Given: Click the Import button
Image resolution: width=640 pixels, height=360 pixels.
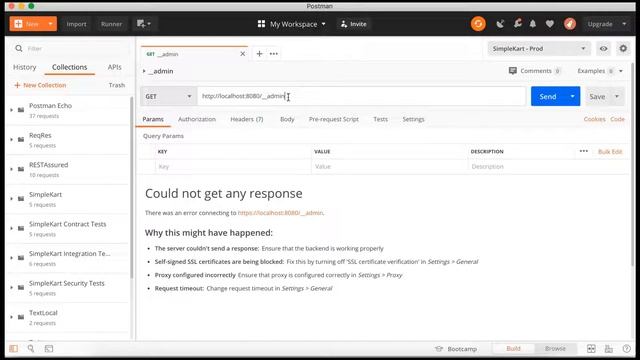Looking at the screenshot, I should click(x=76, y=24).
